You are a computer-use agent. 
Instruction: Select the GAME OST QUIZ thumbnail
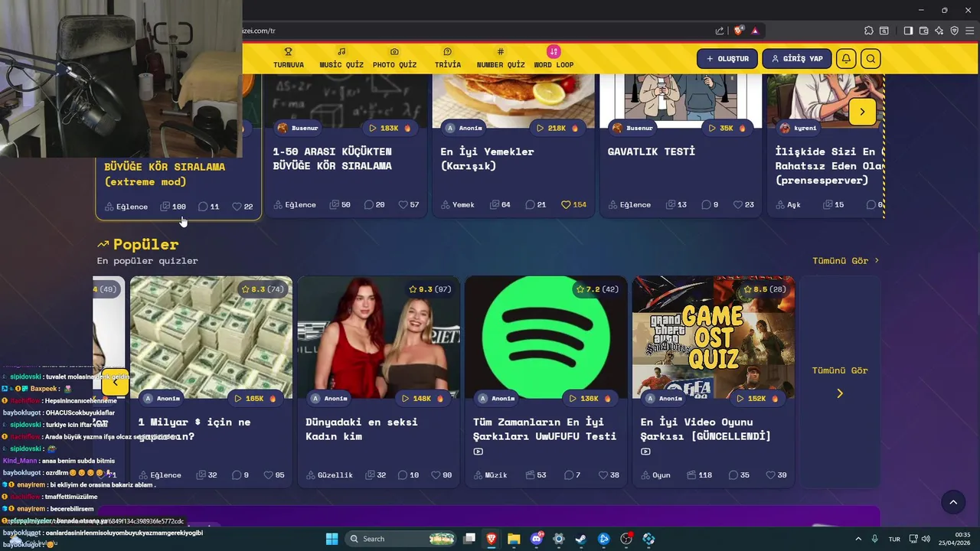714,337
